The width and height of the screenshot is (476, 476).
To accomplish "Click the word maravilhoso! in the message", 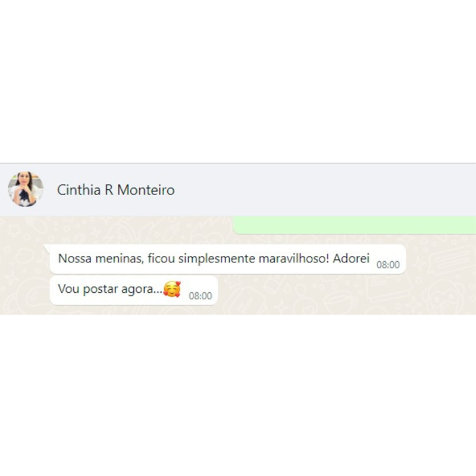I will (x=294, y=259).
